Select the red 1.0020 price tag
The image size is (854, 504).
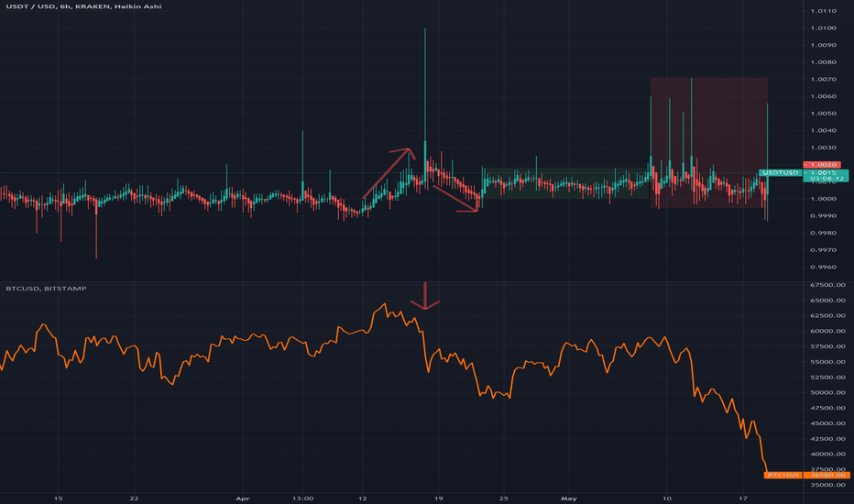tap(822, 165)
